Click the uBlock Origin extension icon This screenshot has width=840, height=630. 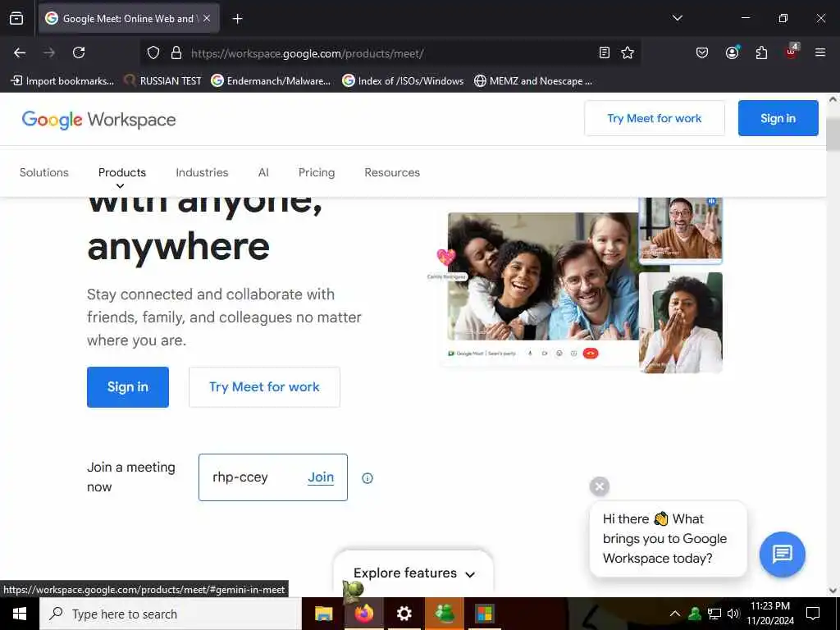[792, 52]
